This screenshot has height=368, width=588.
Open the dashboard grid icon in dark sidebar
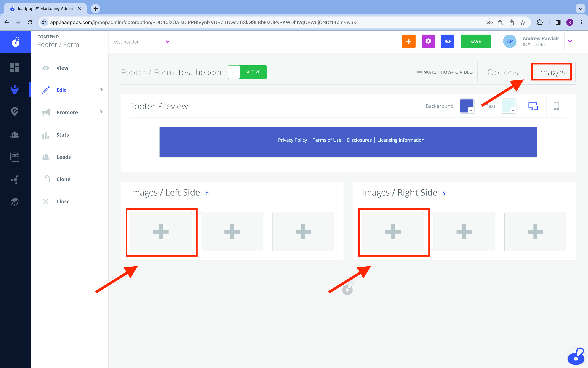click(x=15, y=67)
